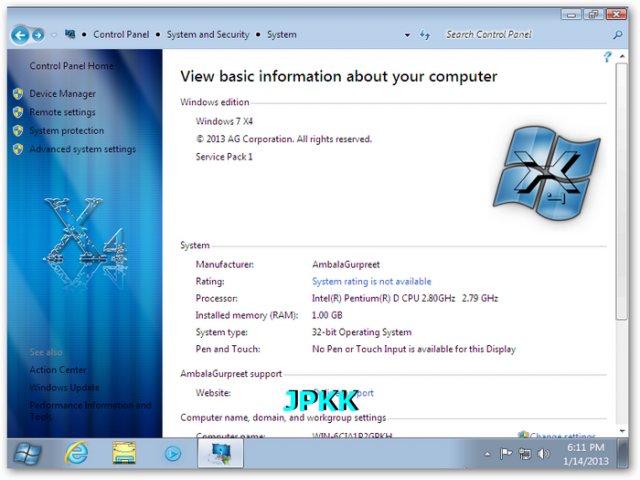Image resolution: width=640 pixels, height=480 pixels.
Task: Click the 'Service Pack 1' text
Action: point(224,157)
